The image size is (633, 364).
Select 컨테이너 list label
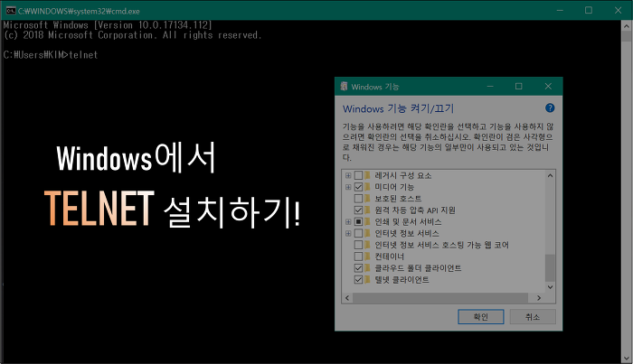[389, 257]
